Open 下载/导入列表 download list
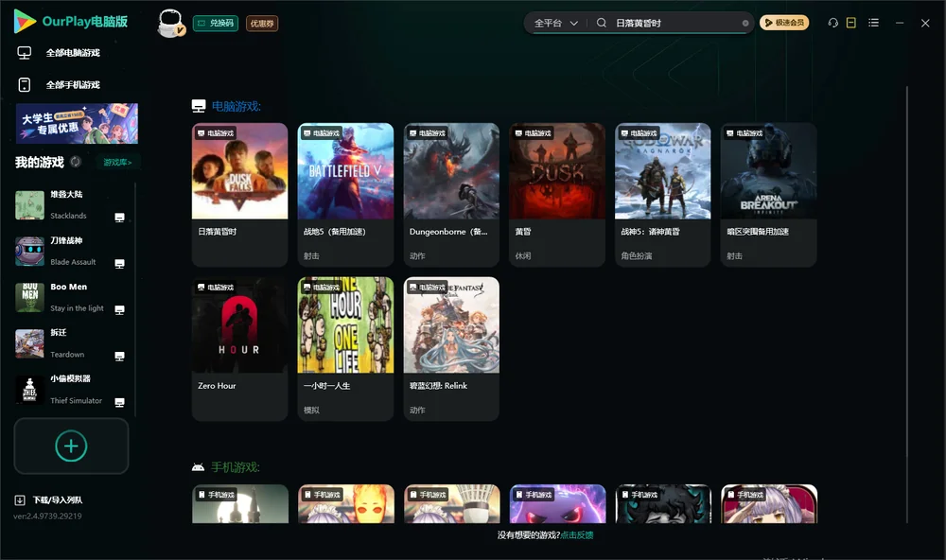Image resolution: width=946 pixels, height=560 pixels. coord(58,499)
